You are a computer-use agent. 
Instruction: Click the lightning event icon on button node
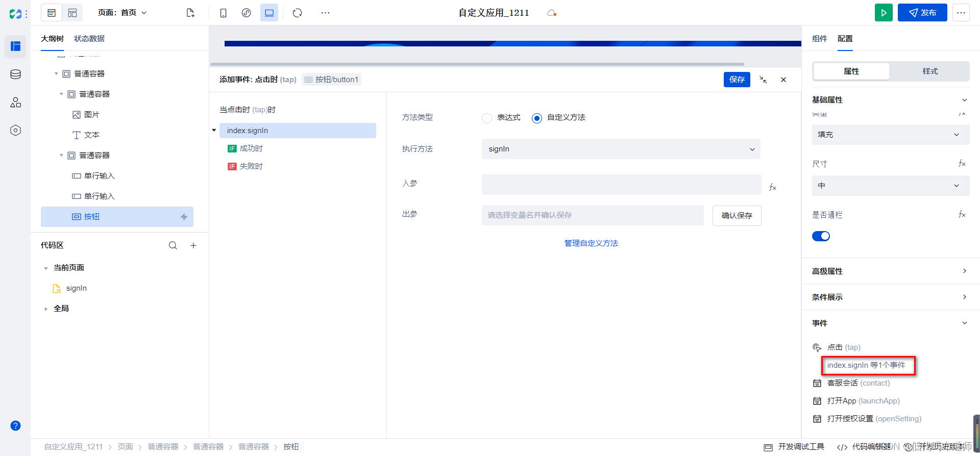184,217
